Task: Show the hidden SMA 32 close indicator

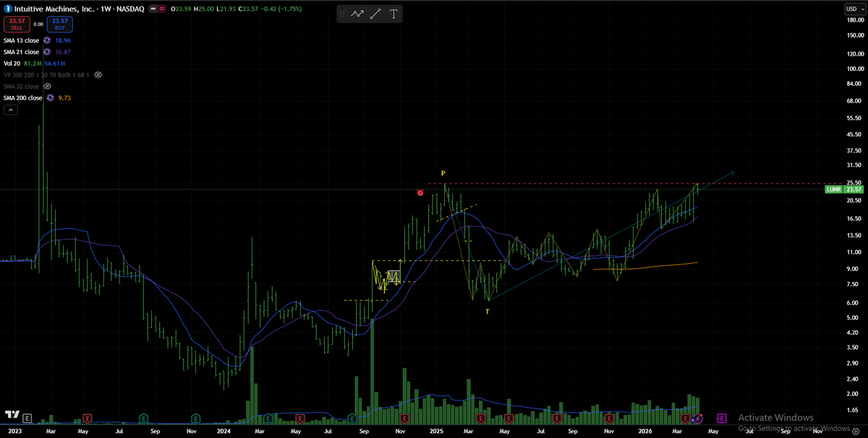Action: point(48,86)
